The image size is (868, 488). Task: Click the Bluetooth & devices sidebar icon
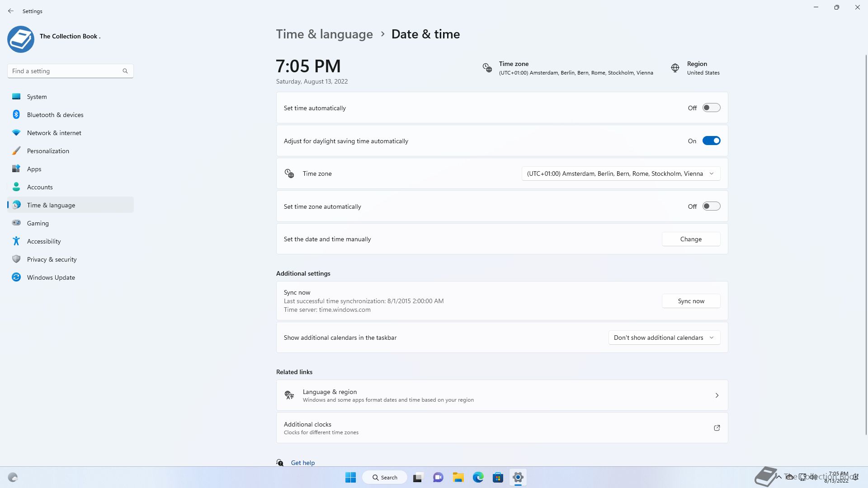click(16, 115)
